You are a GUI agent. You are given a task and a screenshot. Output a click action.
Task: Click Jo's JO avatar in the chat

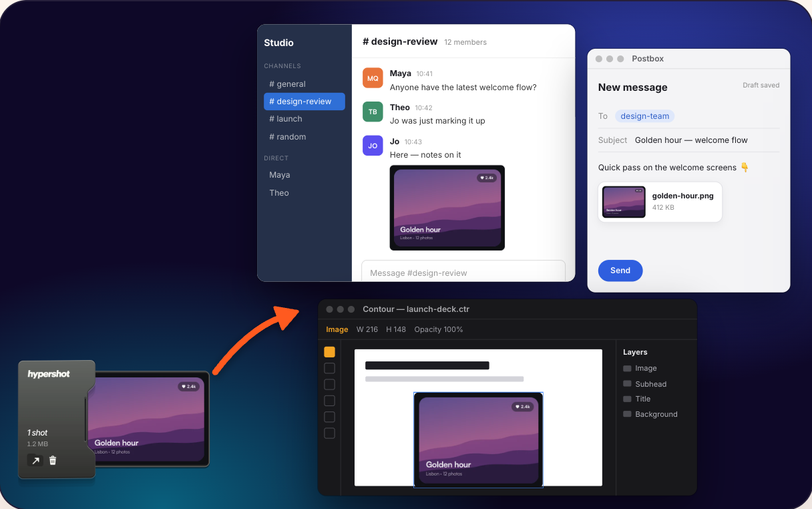373,146
